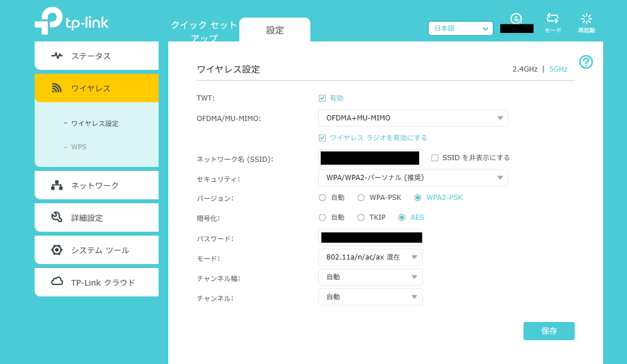The image size is (627, 364).
Task: Open the WPS sidebar entry
Action: (x=78, y=147)
